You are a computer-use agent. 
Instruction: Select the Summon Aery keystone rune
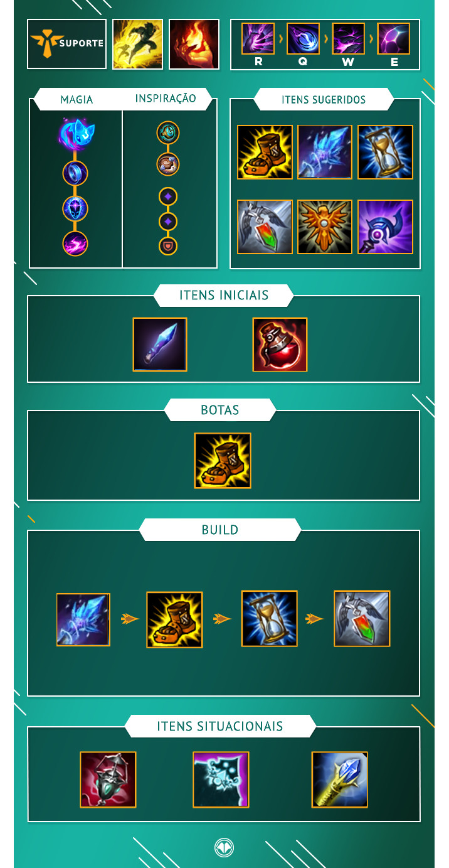click(x=75, y=134)
